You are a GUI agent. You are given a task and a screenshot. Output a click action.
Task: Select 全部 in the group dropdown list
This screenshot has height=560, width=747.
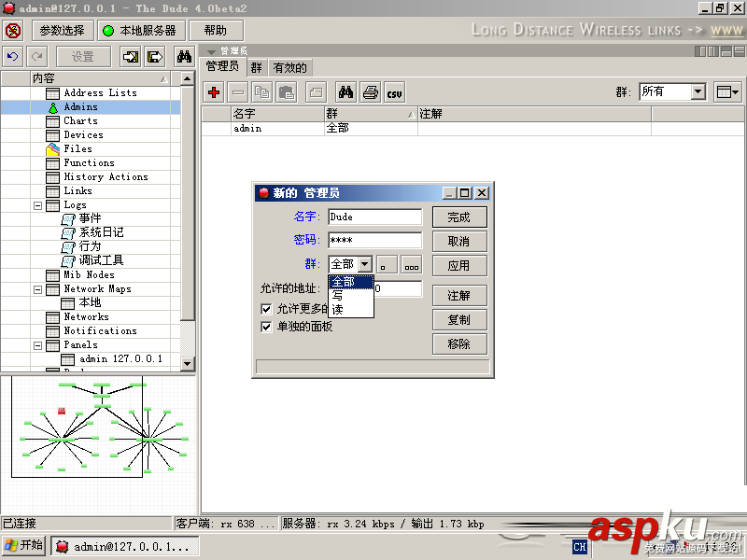(351, 282)
